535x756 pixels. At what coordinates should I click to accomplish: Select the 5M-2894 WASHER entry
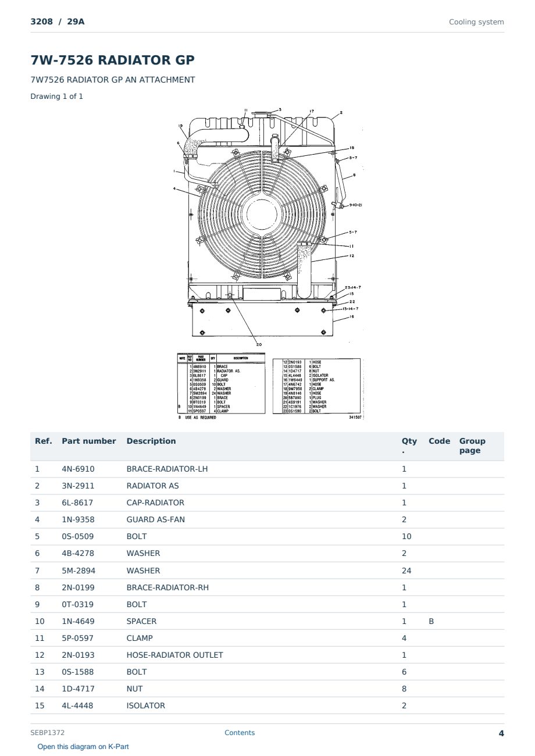click(x=267, y=570)
